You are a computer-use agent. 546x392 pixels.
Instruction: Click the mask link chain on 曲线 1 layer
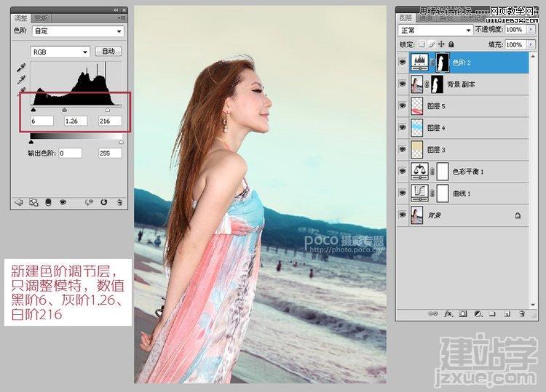[432, 193]
